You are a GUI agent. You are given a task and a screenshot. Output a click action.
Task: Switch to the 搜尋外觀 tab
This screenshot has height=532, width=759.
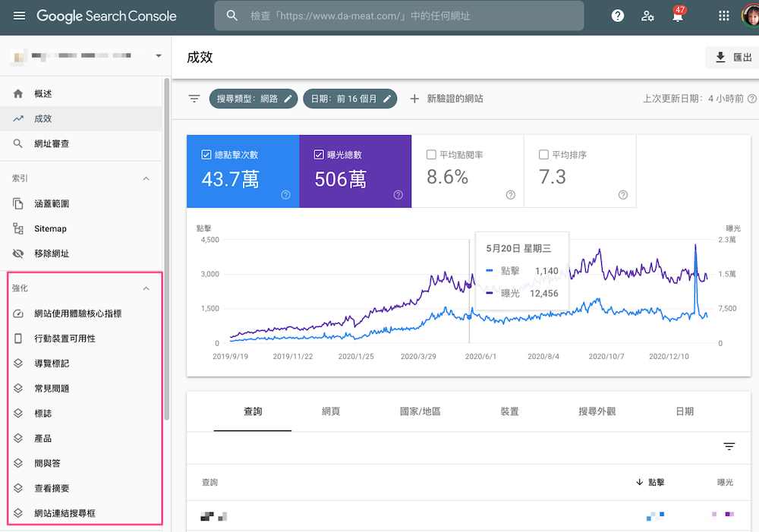tap(597, 411)
